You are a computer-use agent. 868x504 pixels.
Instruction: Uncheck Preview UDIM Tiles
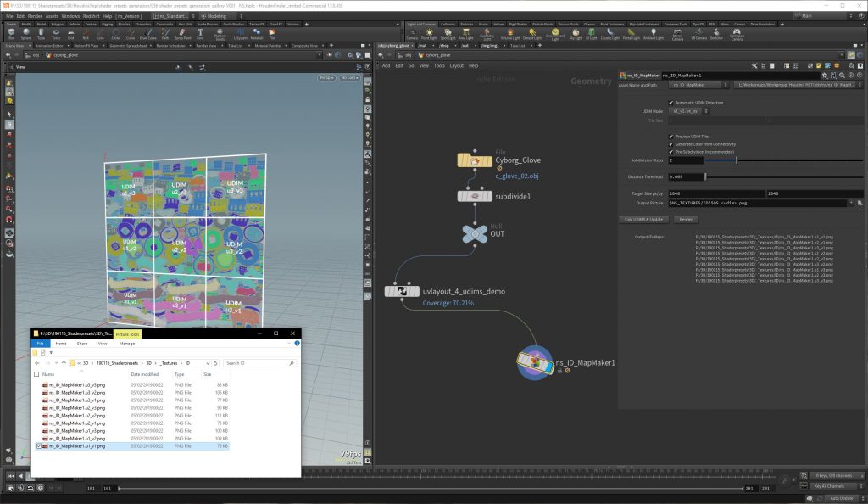[670, 137]
